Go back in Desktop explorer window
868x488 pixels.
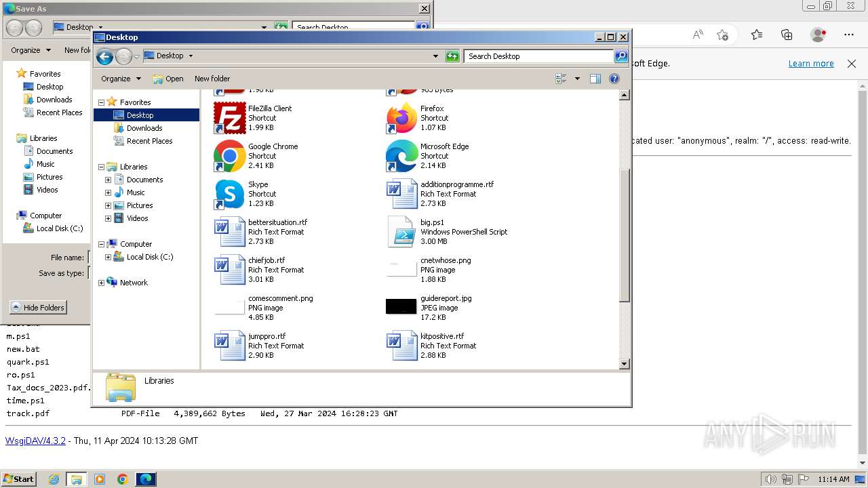pyautogui.click(x=104, y=56)
